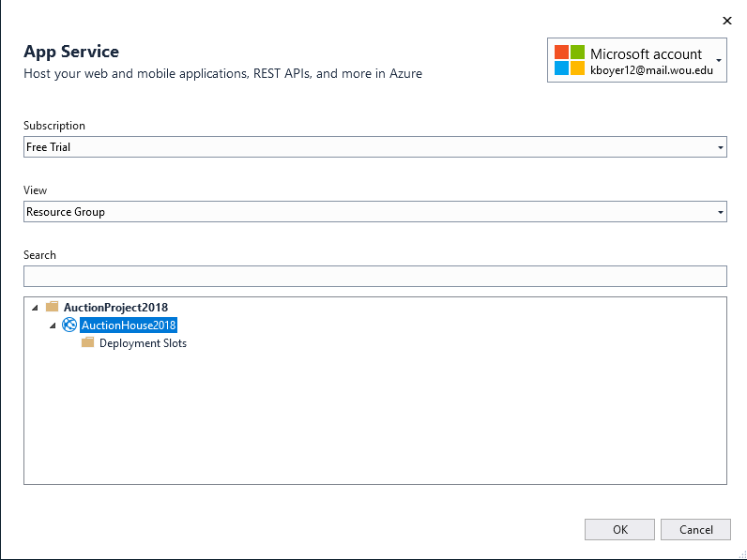Screen dimensions: 747x560
Task: Collapse the AuctionHouse2018 tree node
Action: (53, 325)
